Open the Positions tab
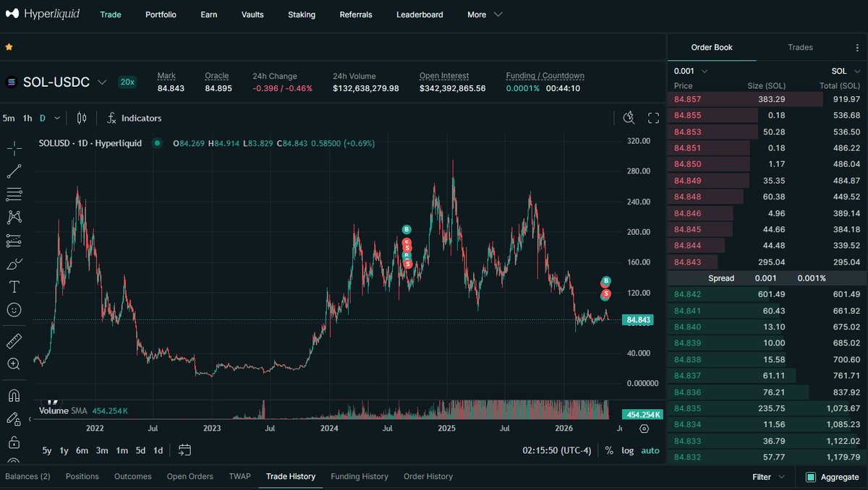The width and height of the screenshot is (868, 490). click(x=82, y=476)
